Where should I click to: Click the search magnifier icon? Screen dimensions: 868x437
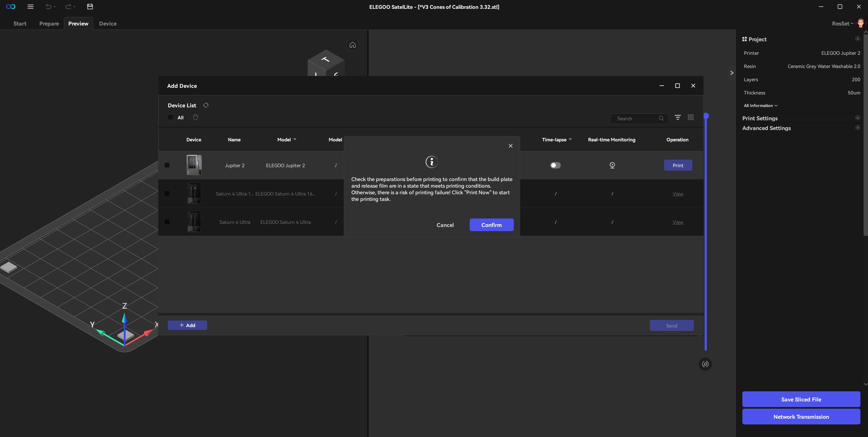pos(661,118)
